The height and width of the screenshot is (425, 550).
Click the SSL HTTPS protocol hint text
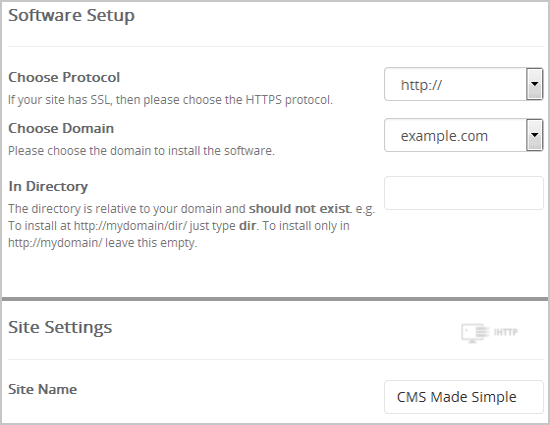coord(170,100)
